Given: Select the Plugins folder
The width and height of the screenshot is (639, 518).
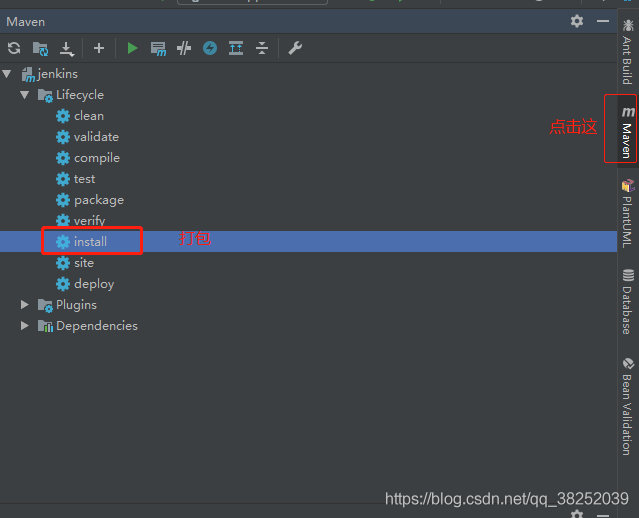Looking at the screenshot, I should point(308,305).
